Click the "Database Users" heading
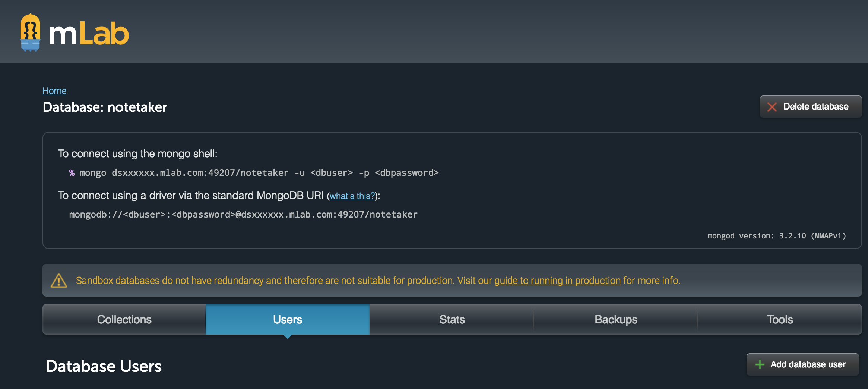The height and width of the screenshot is (389, 868). coord(104,366)
